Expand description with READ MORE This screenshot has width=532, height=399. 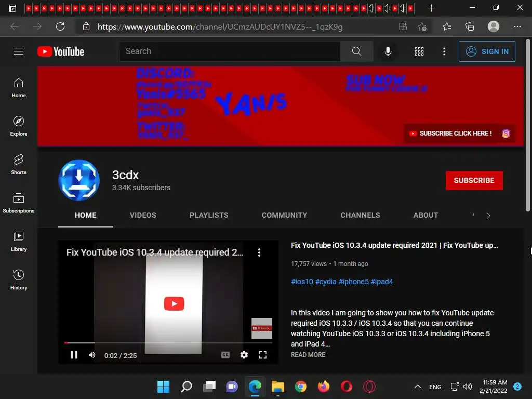(x=308, y=354)
